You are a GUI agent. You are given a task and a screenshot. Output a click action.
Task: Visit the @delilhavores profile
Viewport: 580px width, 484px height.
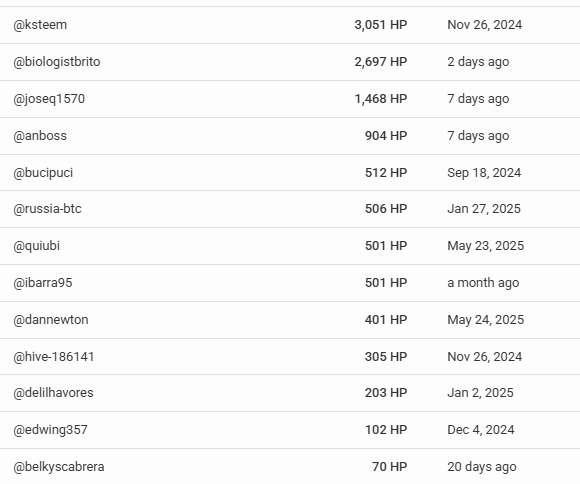coord(53,393)
